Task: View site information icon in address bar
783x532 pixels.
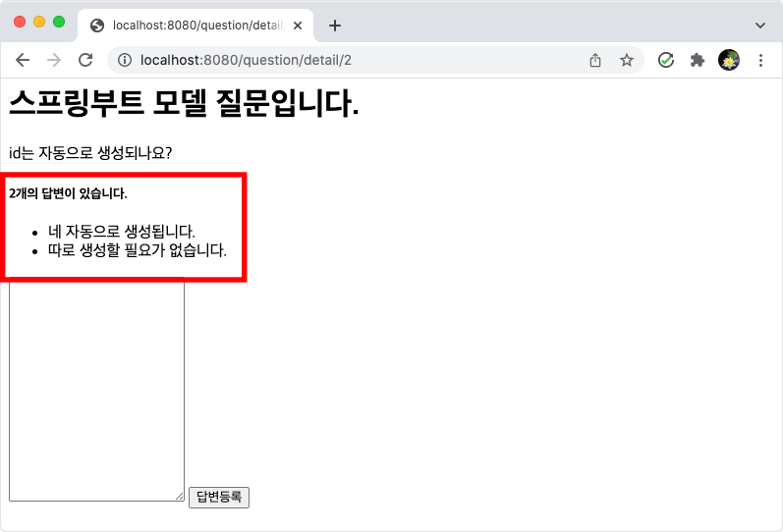Action: point(125,61)
